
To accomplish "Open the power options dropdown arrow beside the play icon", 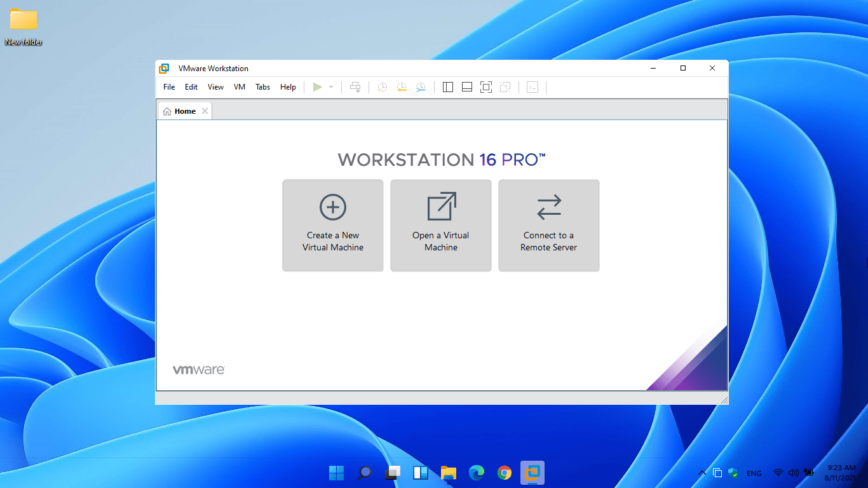I will pyautogui.click(x=331, y=87).
